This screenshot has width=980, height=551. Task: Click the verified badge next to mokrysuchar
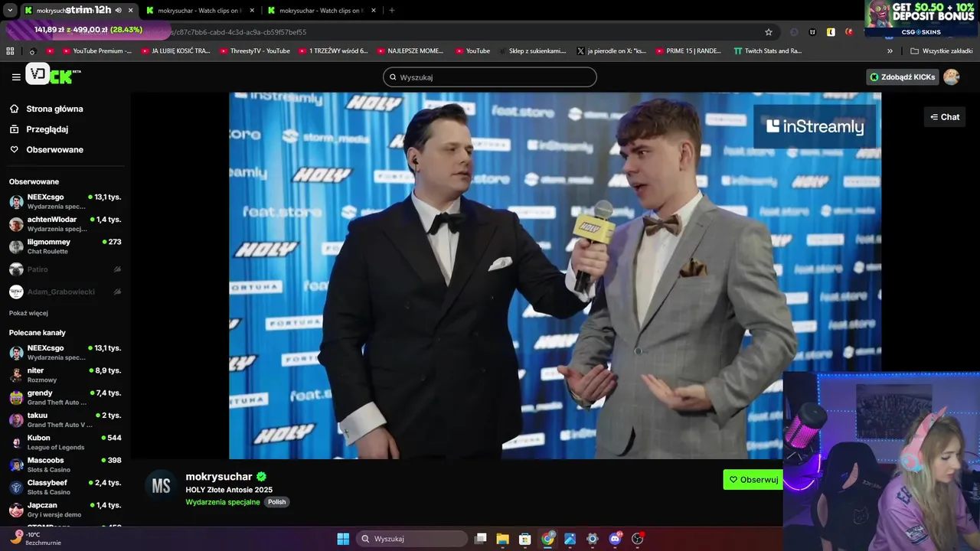pos(261,477)
